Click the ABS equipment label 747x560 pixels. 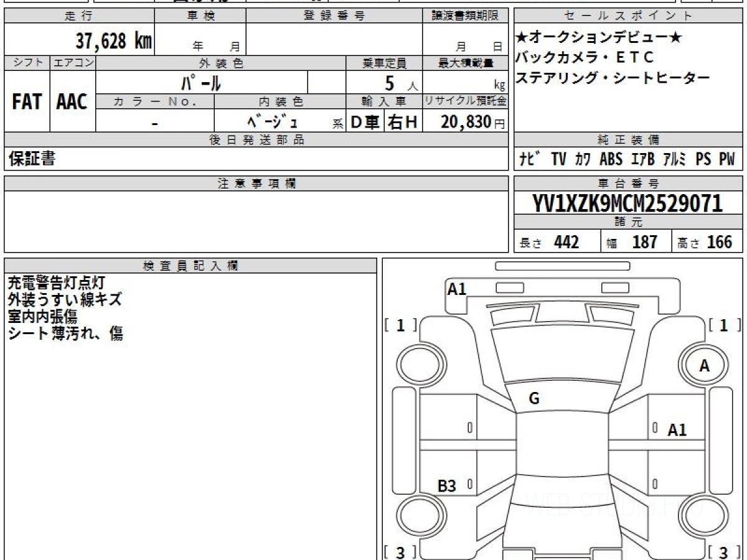coord(611,159)
